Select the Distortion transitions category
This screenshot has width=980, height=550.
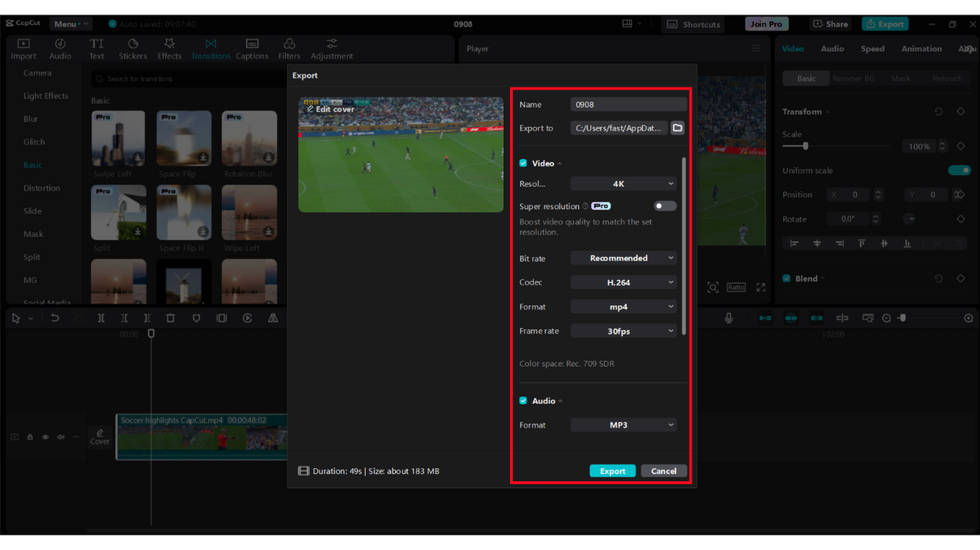coord(41,187)
